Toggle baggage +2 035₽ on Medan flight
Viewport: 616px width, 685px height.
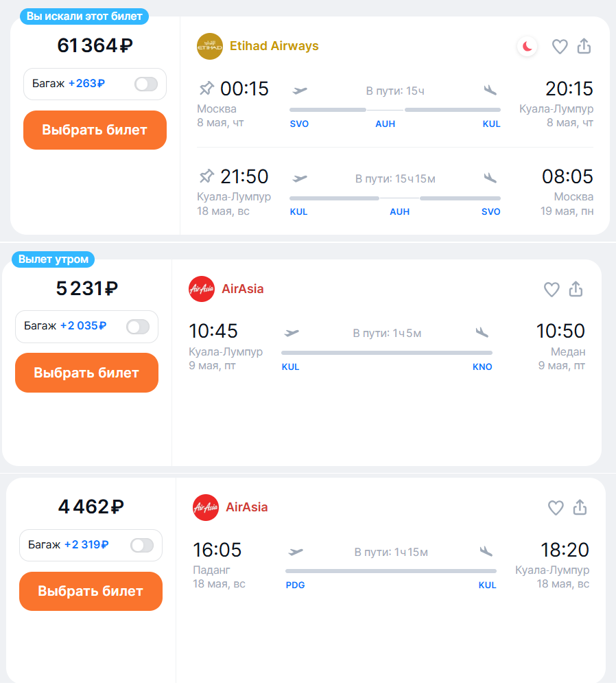[138, 326]
